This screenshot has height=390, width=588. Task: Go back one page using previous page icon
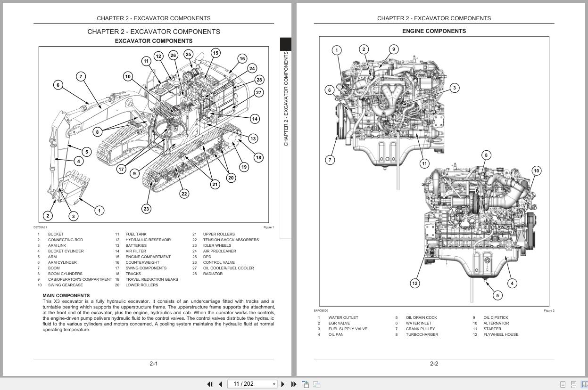point(220,384)
